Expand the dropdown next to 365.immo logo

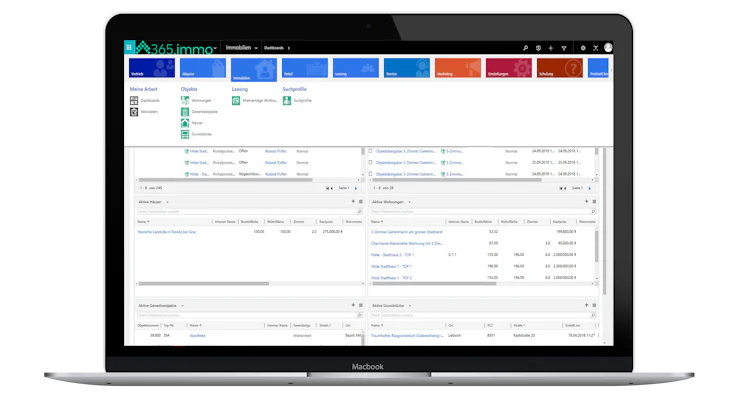215,48
